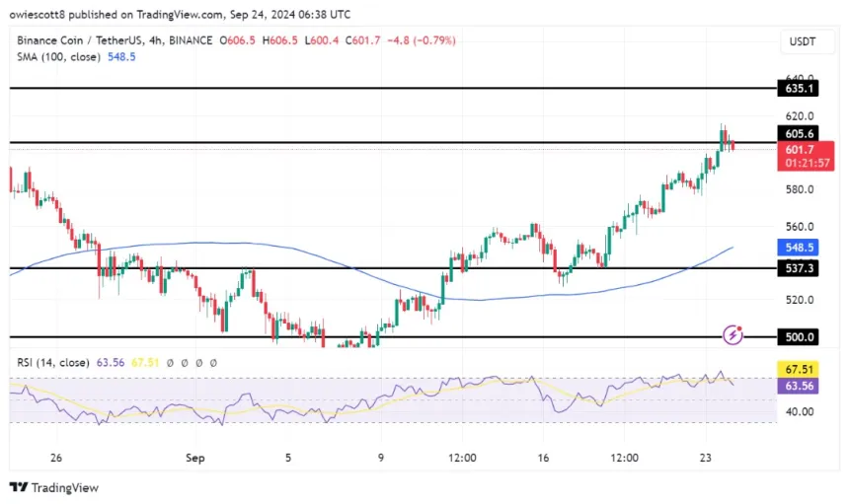Click the red 601.7 current price label

pyautogui.click(x=796, y=149)
